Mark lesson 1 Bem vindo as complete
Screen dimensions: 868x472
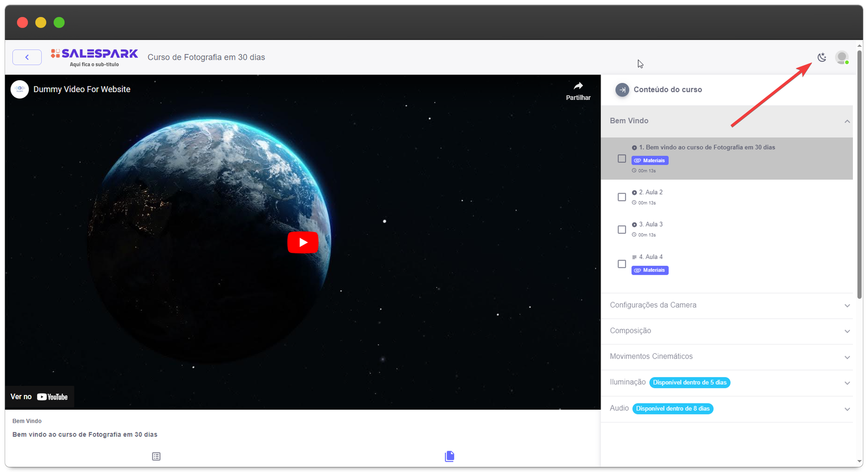[622, 159]
